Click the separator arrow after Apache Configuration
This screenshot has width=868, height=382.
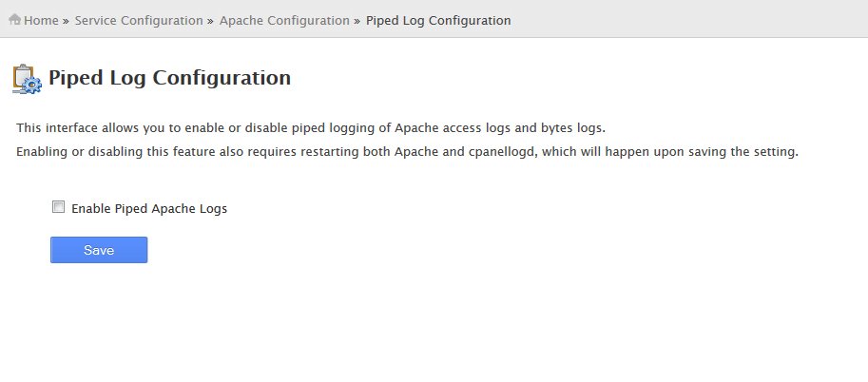coord(357,21)
